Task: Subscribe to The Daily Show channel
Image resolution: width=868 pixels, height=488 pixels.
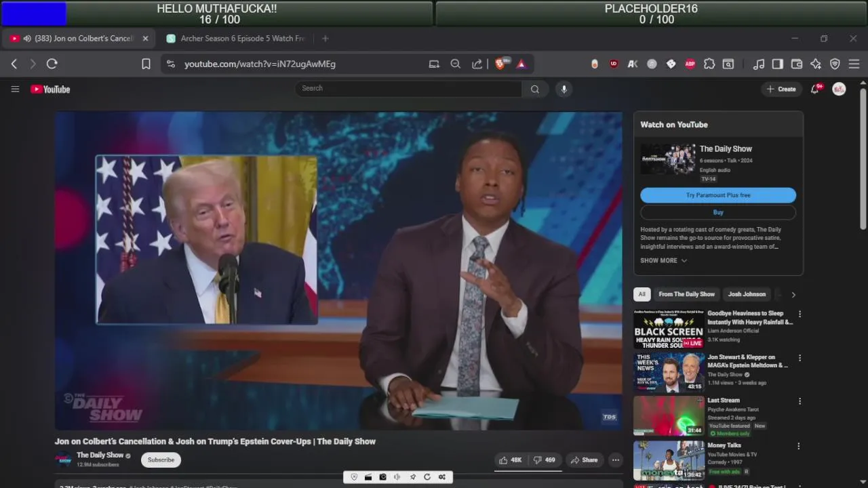Action: [x=161, y=460]
